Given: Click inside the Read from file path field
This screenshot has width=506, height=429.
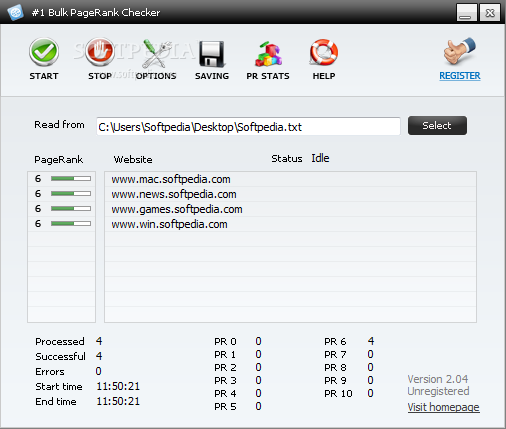Looking at the screenshot, I should click(x=248, y=126).
